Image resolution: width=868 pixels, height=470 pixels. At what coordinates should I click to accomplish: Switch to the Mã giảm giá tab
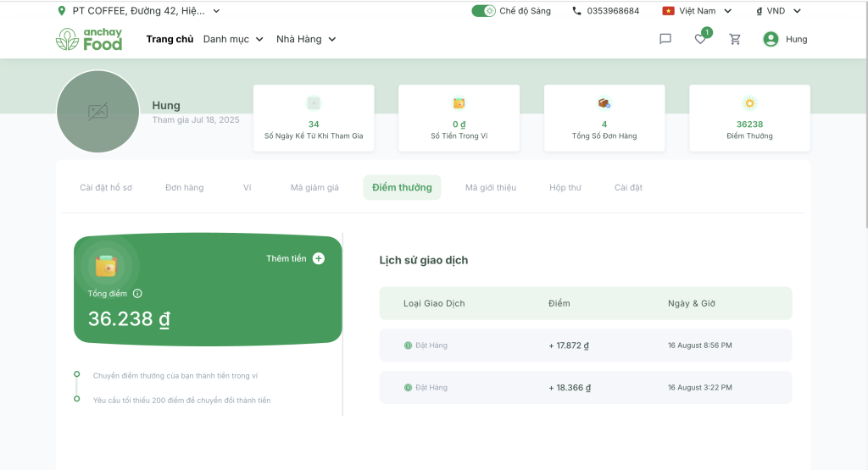314,187
